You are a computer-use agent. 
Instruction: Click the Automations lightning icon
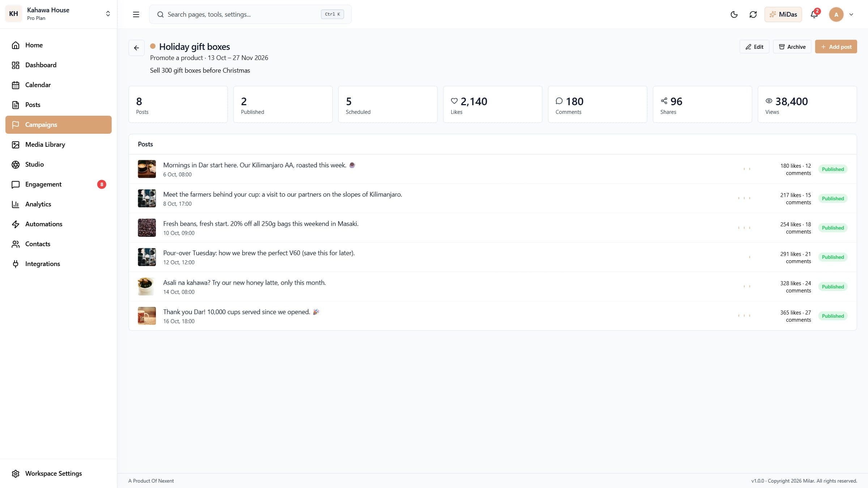point(16,224)
